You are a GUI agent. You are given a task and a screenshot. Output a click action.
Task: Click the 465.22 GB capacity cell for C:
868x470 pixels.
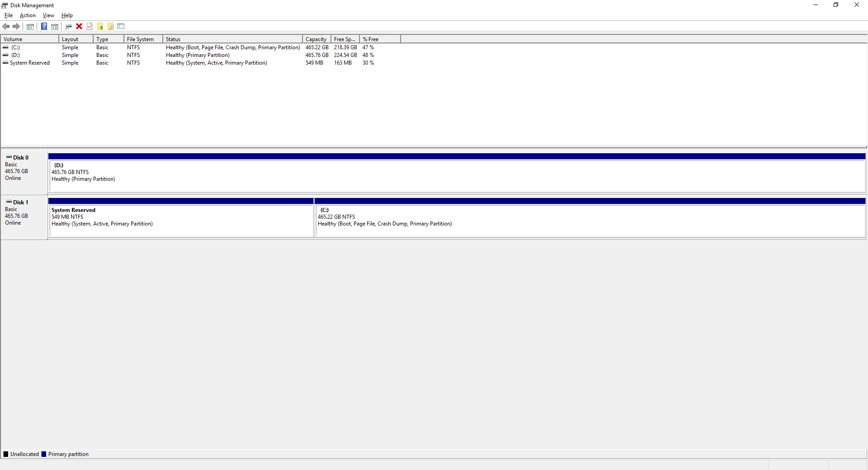click(x=317, y=47)
